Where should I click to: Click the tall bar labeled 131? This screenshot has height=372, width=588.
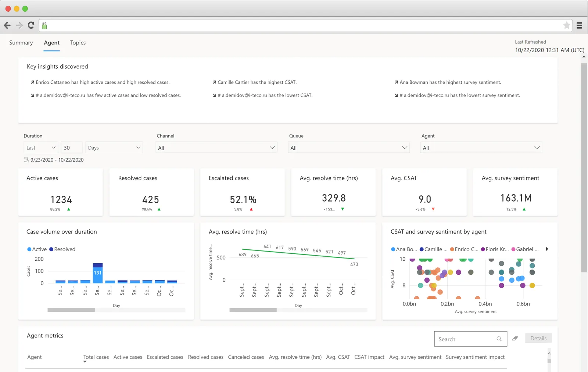point(98,273)
